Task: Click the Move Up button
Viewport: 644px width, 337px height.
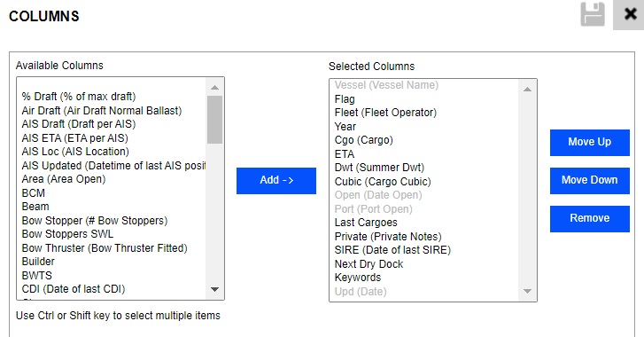Action: pos(590,142)
